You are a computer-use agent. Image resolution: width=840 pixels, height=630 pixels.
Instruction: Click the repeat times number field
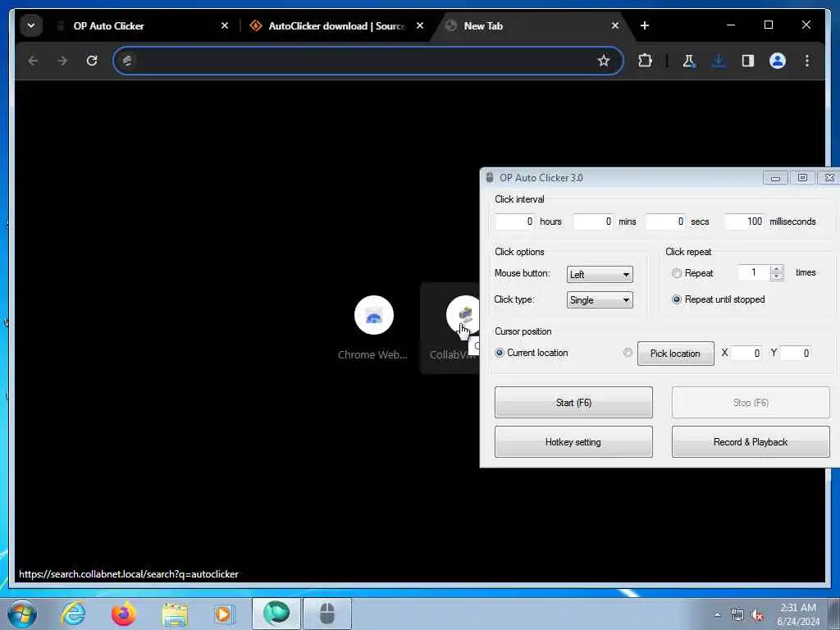click(x=754, y=272)
